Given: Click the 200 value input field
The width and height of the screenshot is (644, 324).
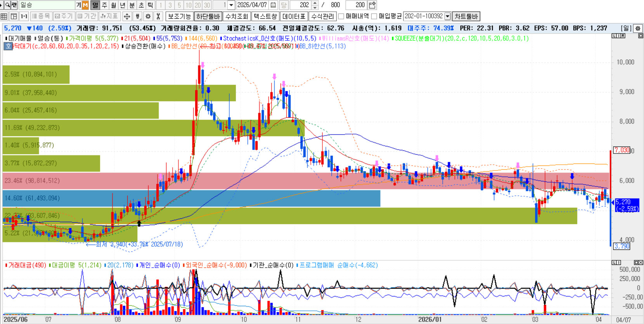Looking at the screenshot, I should (x=356, y=5).
